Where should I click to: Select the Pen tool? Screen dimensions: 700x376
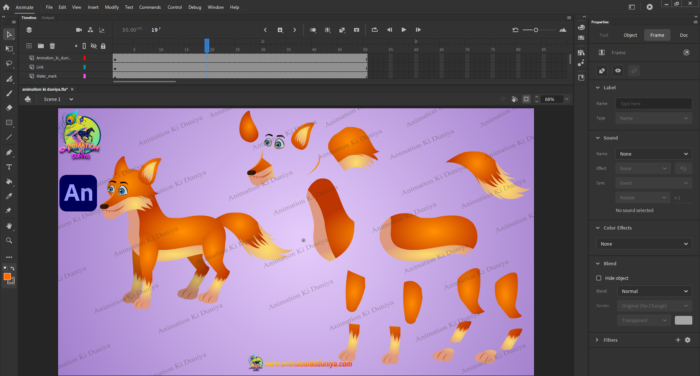[9, 152]
